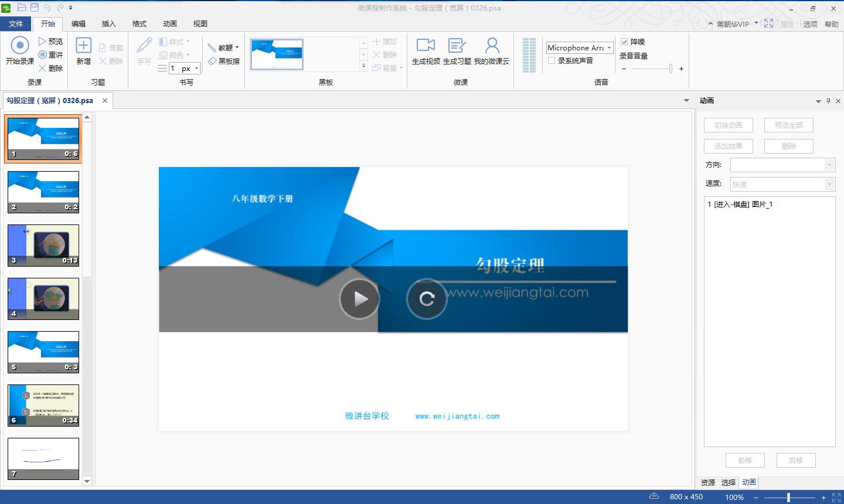This screenshot has width=844, height=504.
Task: Click the 生成视频 camera icon
Action: coord(426,46)
